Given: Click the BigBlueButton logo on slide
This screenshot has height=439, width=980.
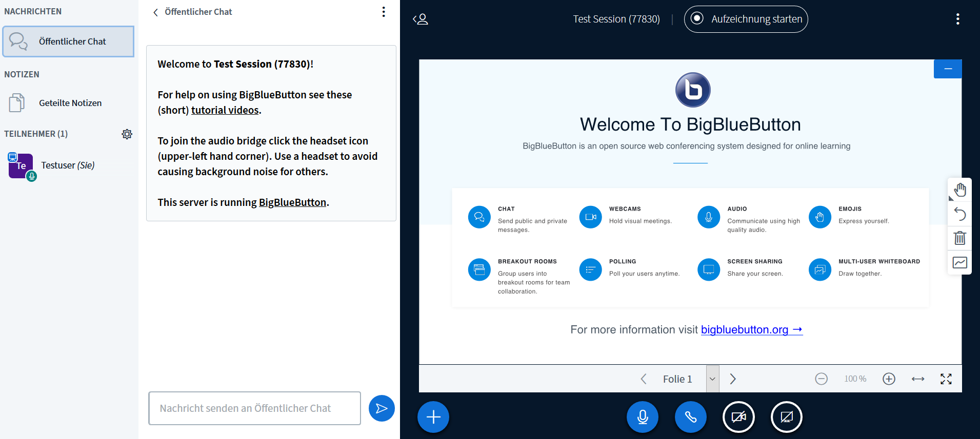Looking at the screenshot, I should 693,90.
